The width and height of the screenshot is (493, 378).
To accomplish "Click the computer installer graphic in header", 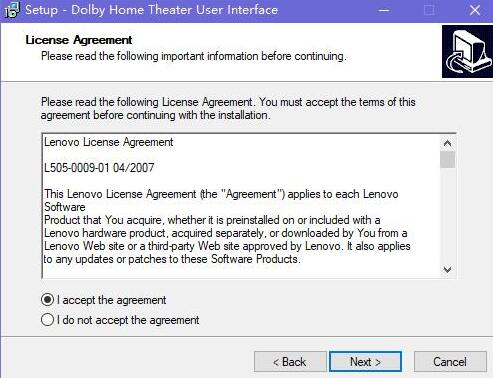I will pyautogui.click(x=467, y=52).
